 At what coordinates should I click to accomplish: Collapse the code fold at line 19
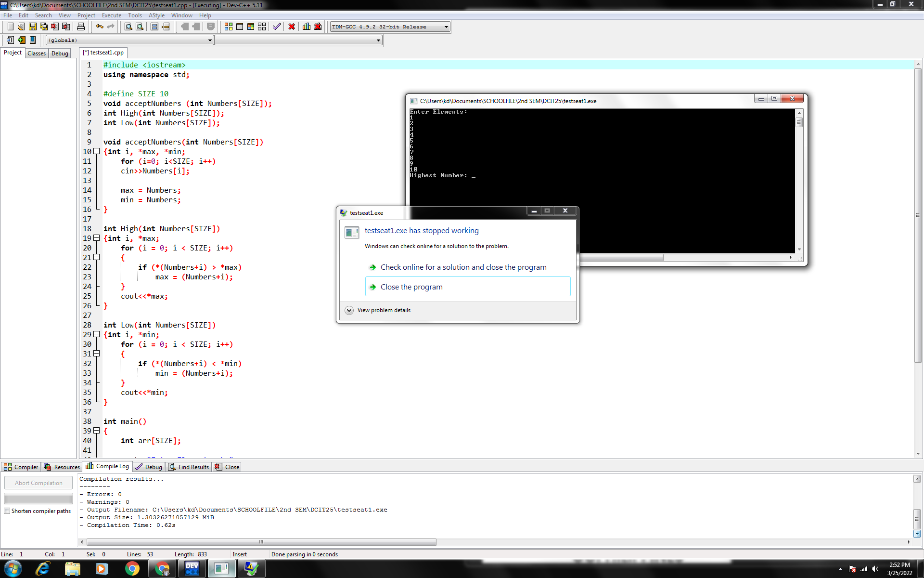point(97,238)
